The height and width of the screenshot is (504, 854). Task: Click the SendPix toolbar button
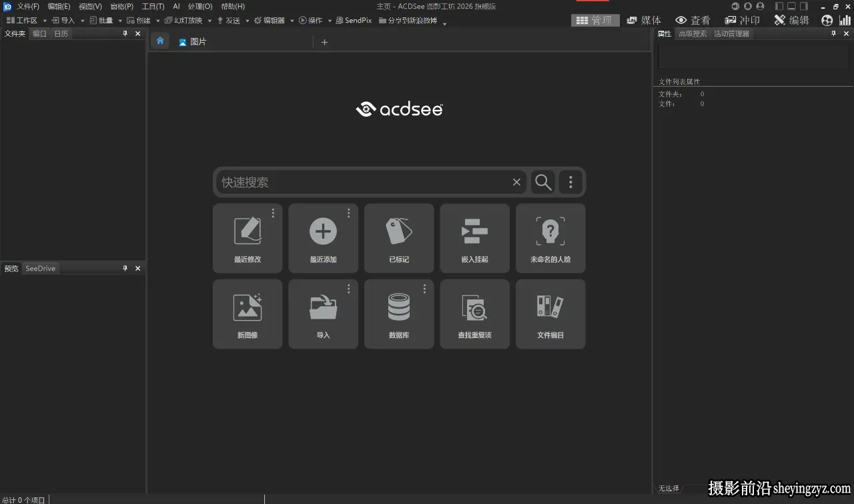point(354,21)
